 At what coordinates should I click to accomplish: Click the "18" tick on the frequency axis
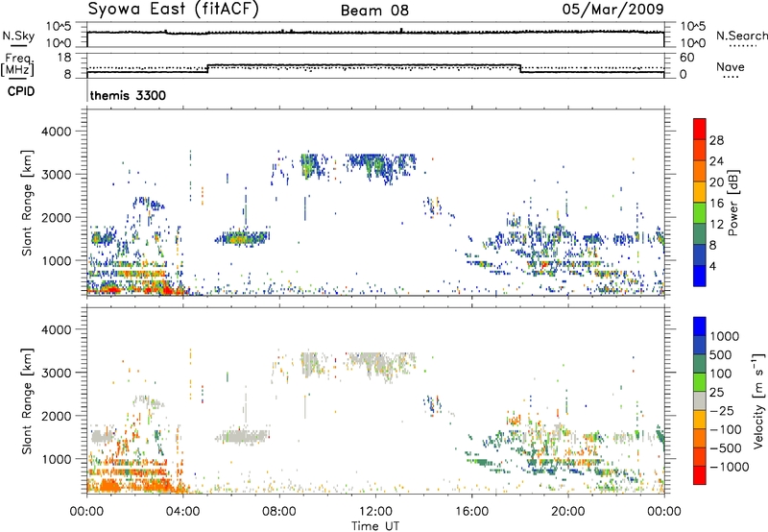[x=63, y=58]
